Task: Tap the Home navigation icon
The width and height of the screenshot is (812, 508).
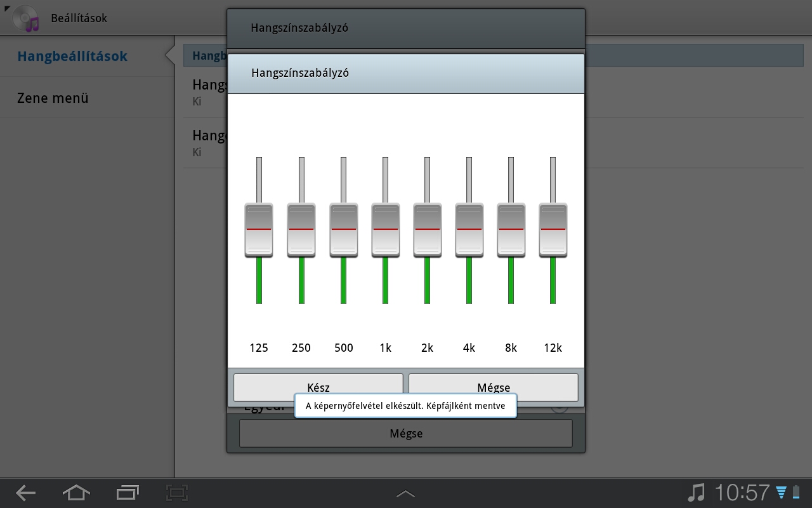Action: click(76, 492)
